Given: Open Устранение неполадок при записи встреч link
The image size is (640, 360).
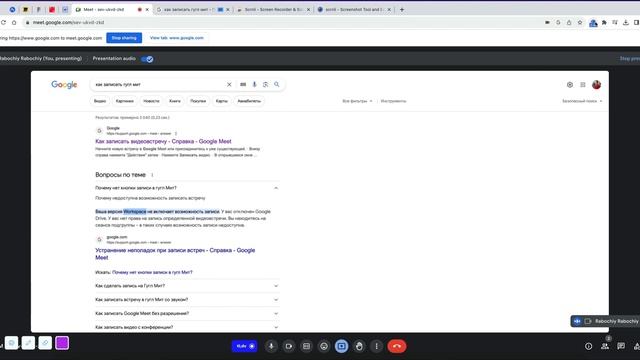Looking at the screenshot, I should tap(175, 254).
